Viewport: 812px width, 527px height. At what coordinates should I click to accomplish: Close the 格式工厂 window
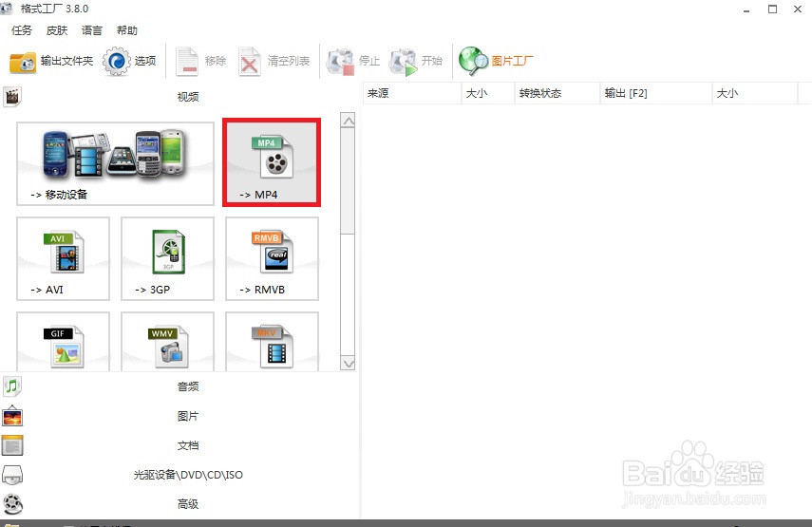[x=798, y=9]
